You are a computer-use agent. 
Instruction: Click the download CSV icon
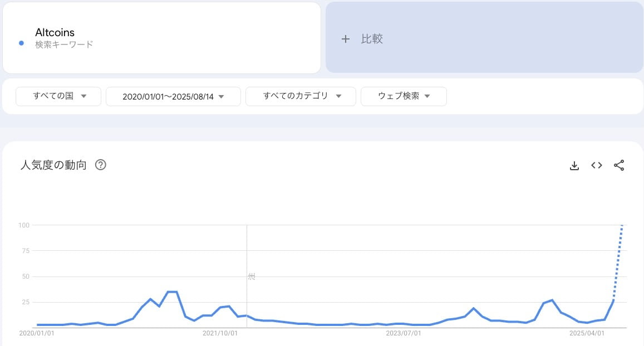click(574, 165)
